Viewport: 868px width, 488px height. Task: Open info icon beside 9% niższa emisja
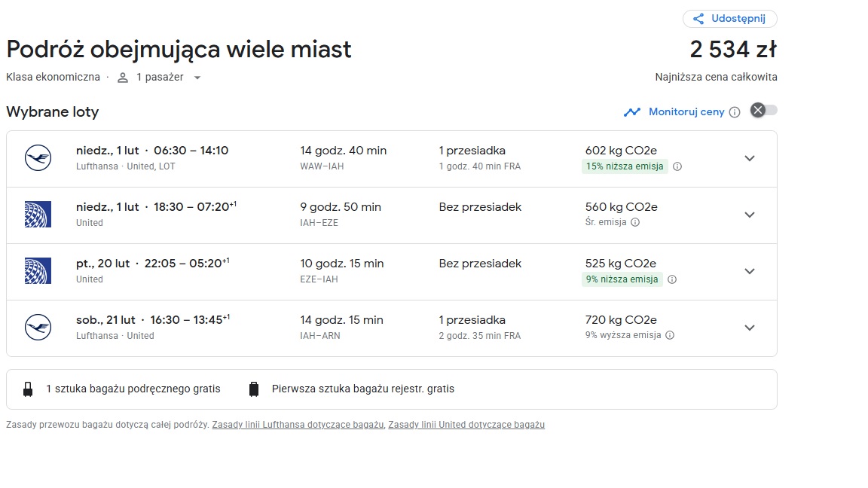click(672, 279)
